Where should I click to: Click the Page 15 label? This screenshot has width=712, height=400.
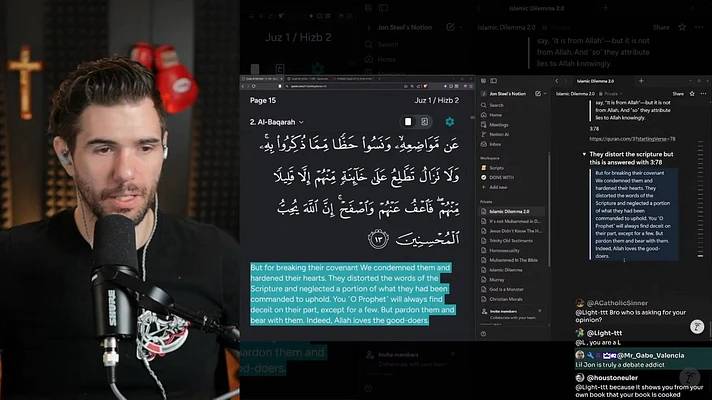coord(263,100)
